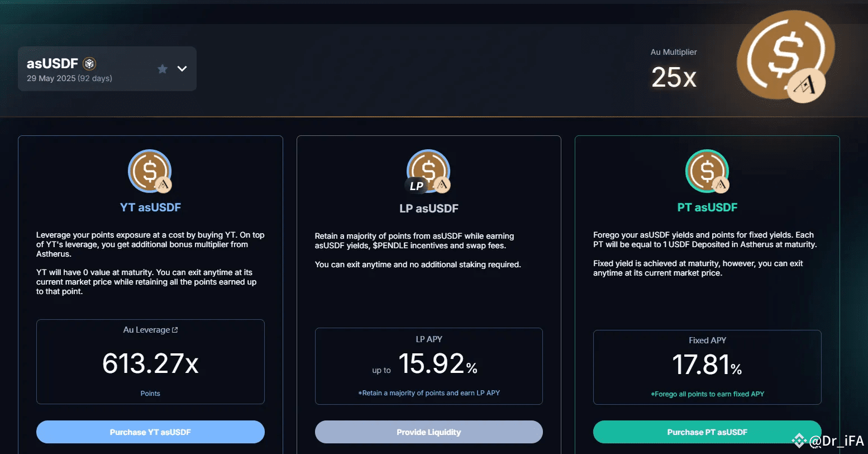Click the 25x Au Multiplier value
This screenshot has height=454, width=868.
click(x=674, y=77)
